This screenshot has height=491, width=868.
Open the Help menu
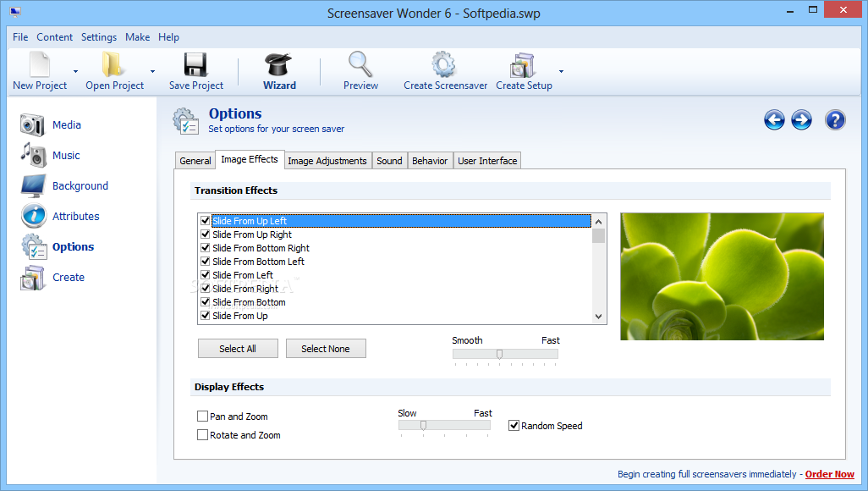(x=168, y=37)
